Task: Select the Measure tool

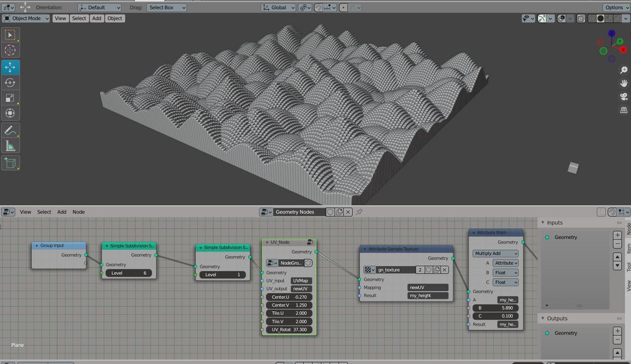Action: coord(11,146)
